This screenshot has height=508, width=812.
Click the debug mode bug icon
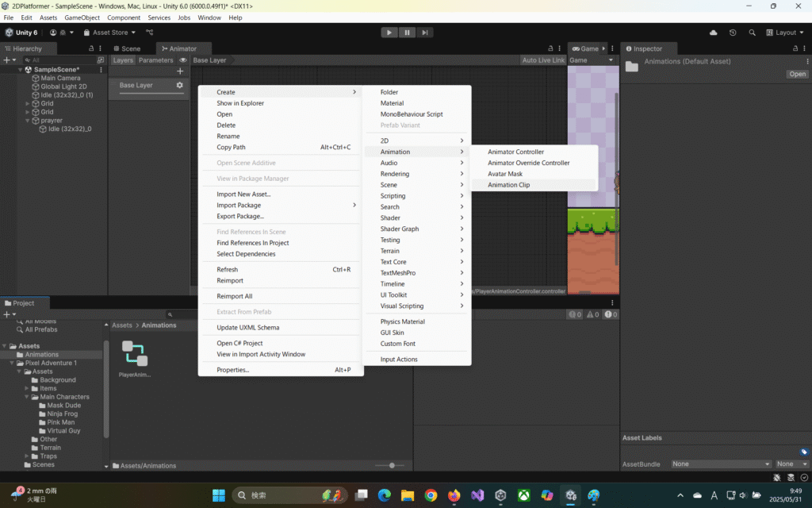click(x=777, y=477)
